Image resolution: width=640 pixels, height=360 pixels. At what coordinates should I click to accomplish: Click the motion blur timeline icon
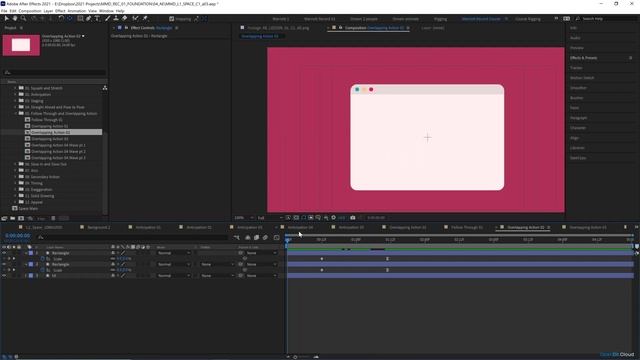(x=265, y=237)
